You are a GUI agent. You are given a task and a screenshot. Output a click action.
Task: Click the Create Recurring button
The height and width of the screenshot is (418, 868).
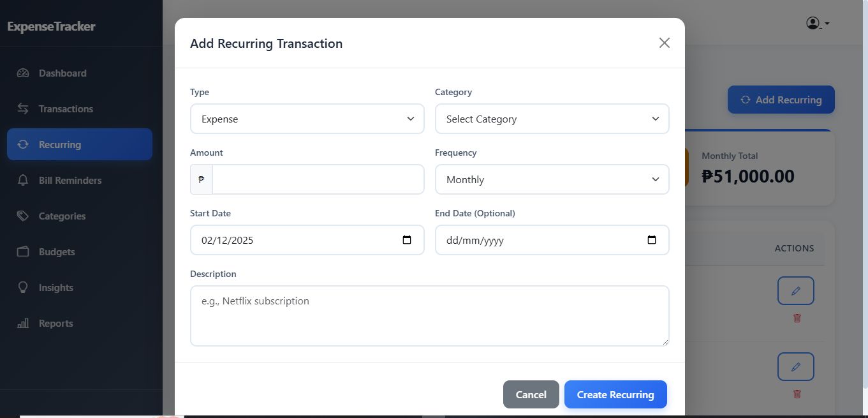(615, 394)
